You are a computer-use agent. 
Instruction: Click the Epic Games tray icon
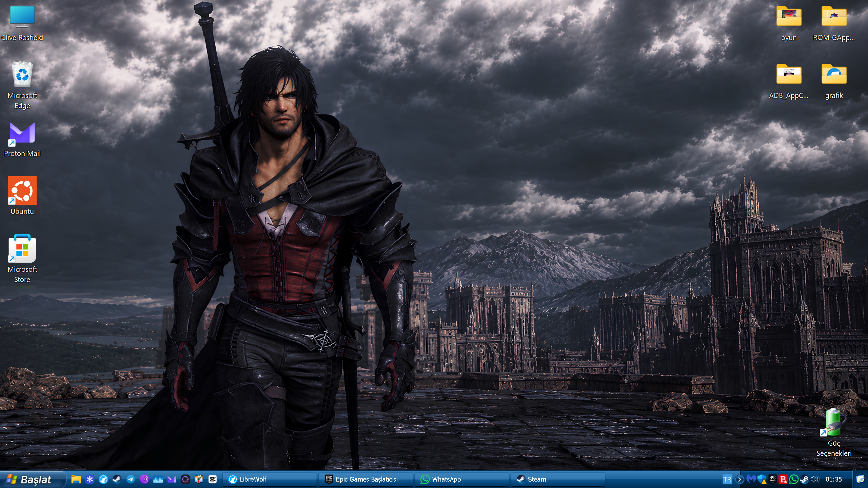(772, 479)
